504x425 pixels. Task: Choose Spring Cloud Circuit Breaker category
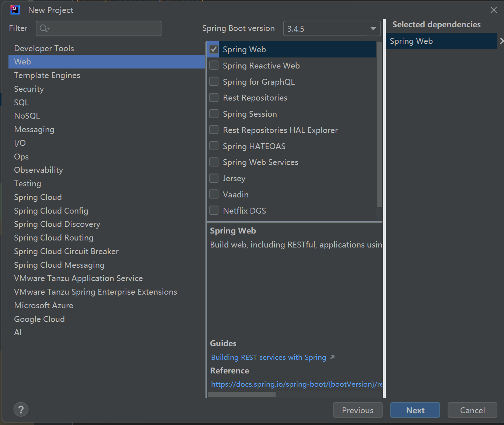[107, 251]
